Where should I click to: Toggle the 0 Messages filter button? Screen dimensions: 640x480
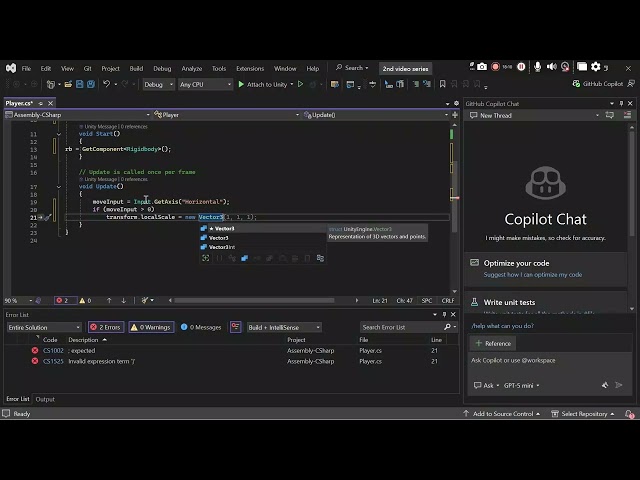click(x=201, y=327)
